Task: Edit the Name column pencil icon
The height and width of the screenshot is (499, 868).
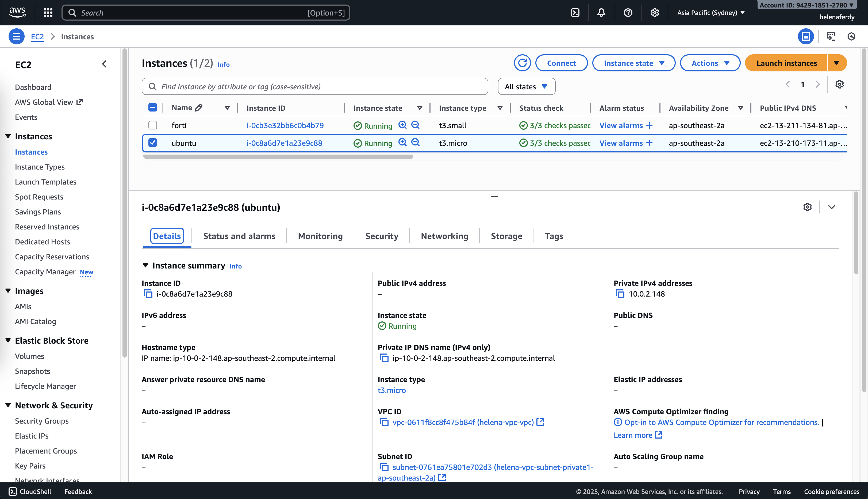Action: coord(199,108)
